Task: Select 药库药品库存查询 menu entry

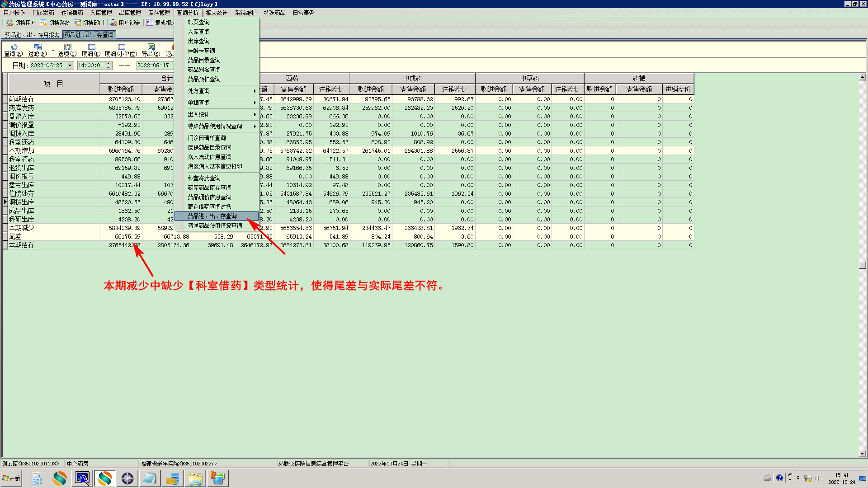Action: tap(209, 188)
